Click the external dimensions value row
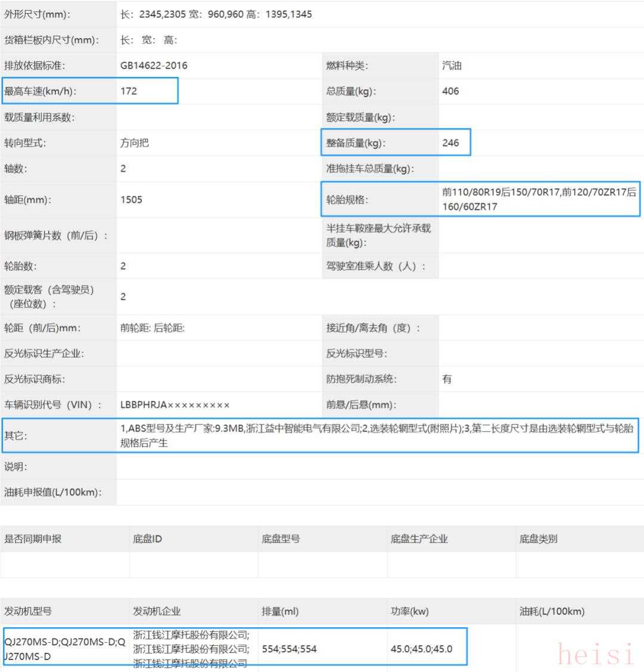644x672 pixels. (x=216, y=14)
